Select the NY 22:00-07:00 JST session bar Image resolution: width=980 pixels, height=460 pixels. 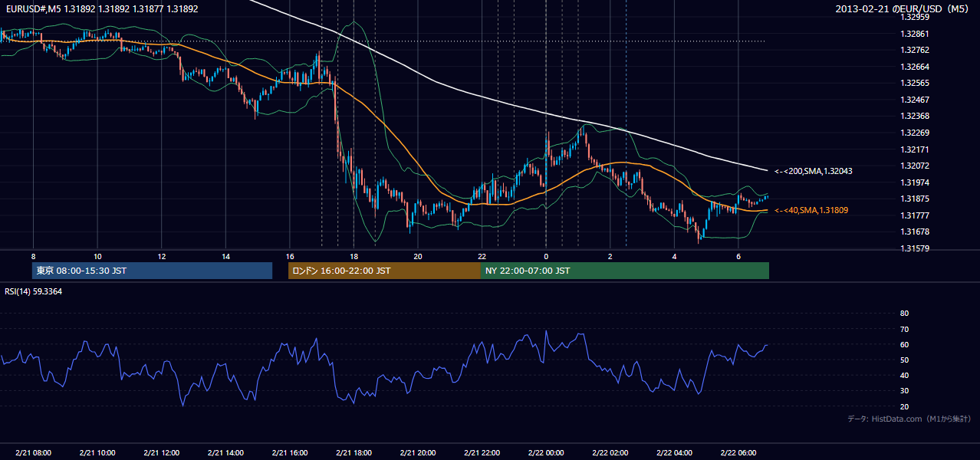pyautogui.click(x=625, y=271)
